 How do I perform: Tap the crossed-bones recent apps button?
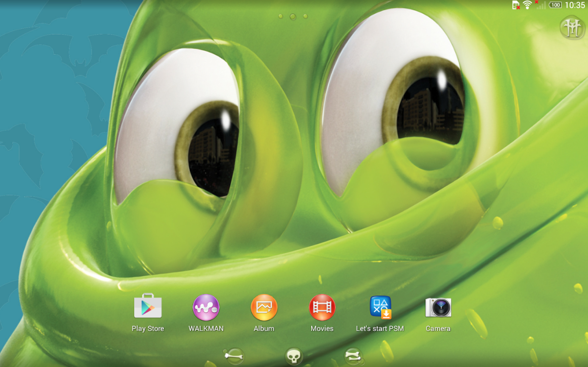353,356
